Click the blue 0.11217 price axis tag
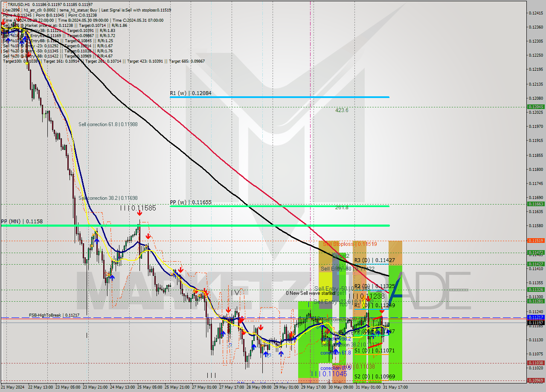The width and height of the screenshot is (546, 392). click(536, 317)
